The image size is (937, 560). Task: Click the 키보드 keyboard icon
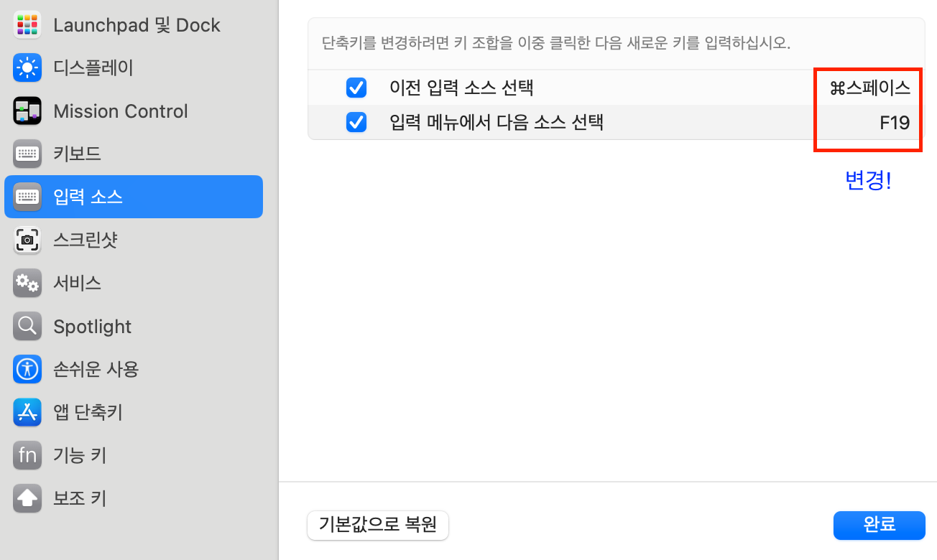pyautogui.click(x=27, y=154)
